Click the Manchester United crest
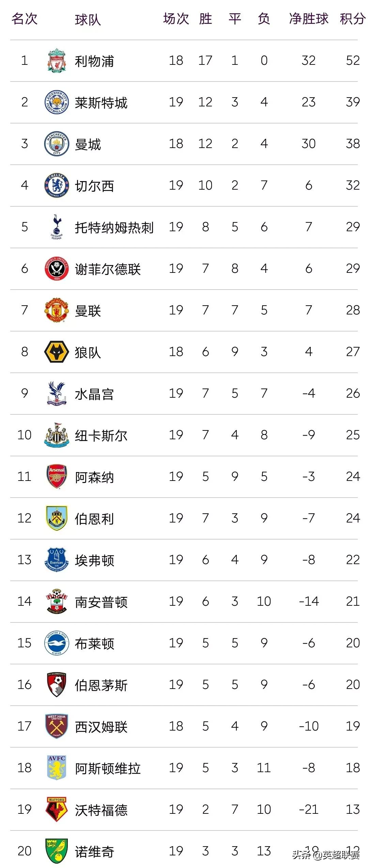 click(57, 310)
